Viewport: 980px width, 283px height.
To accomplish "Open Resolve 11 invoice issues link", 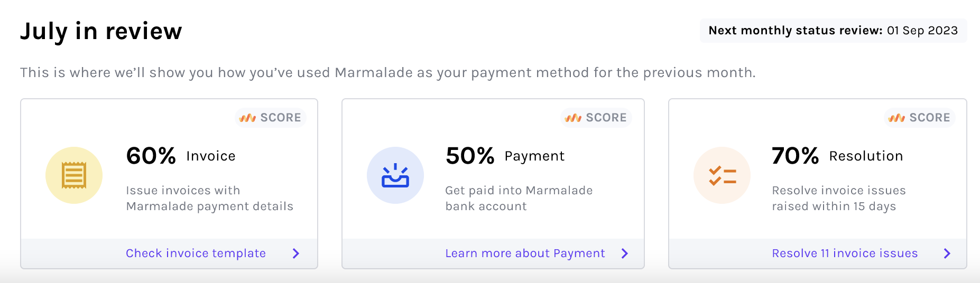I will [x=845, y=253].
